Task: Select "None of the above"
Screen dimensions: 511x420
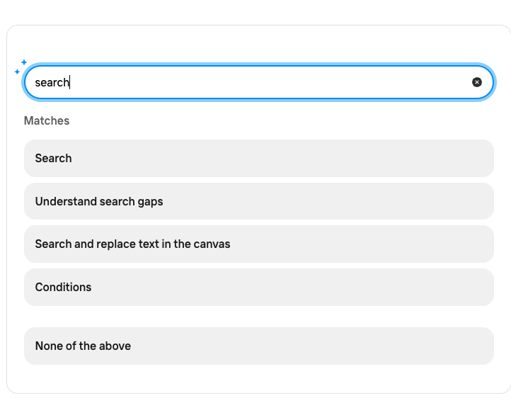Action: [258, 346]
